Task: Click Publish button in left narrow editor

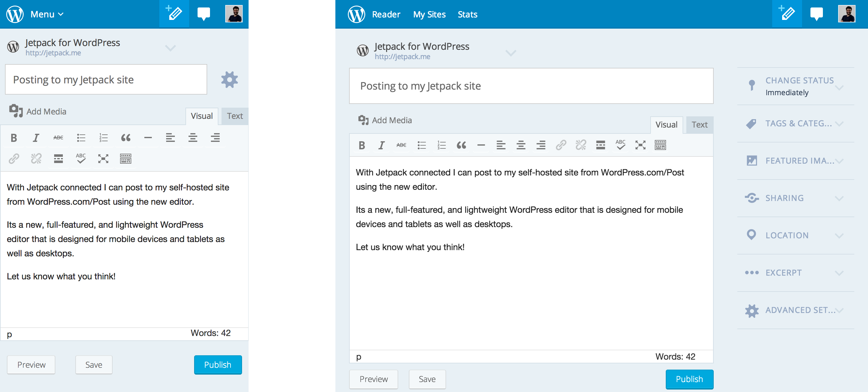Action: [x=218, y=365]
